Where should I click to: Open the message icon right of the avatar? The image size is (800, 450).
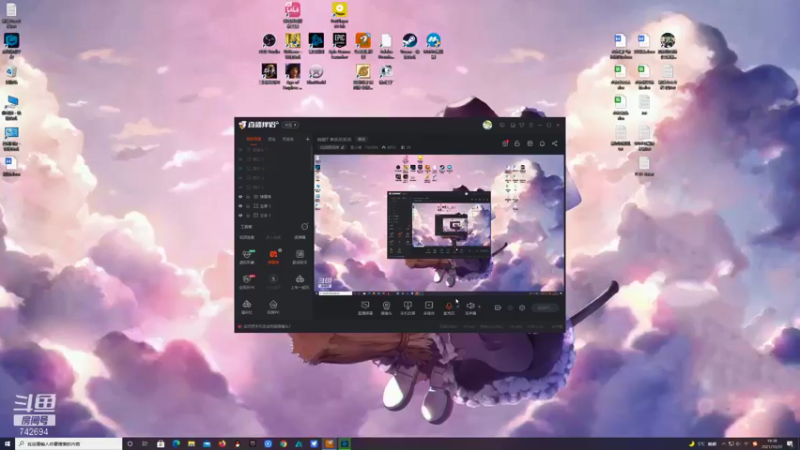point(502,125)
